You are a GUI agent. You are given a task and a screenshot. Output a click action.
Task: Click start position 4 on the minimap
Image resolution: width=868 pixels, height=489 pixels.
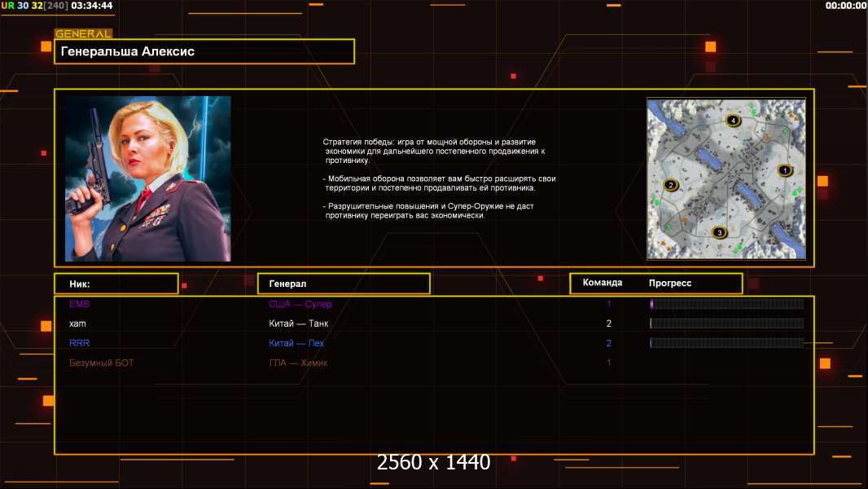tap(733, 120)
